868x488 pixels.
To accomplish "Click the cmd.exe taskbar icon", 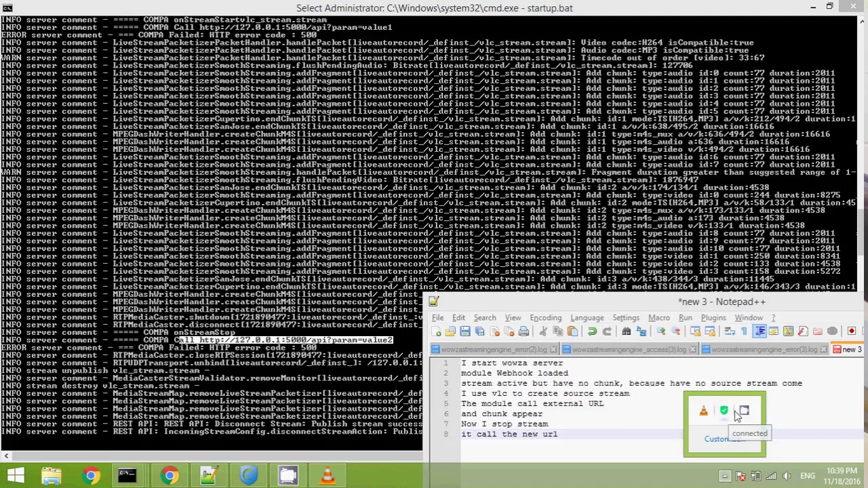I will pyautogui.click(x=127, y=475).
